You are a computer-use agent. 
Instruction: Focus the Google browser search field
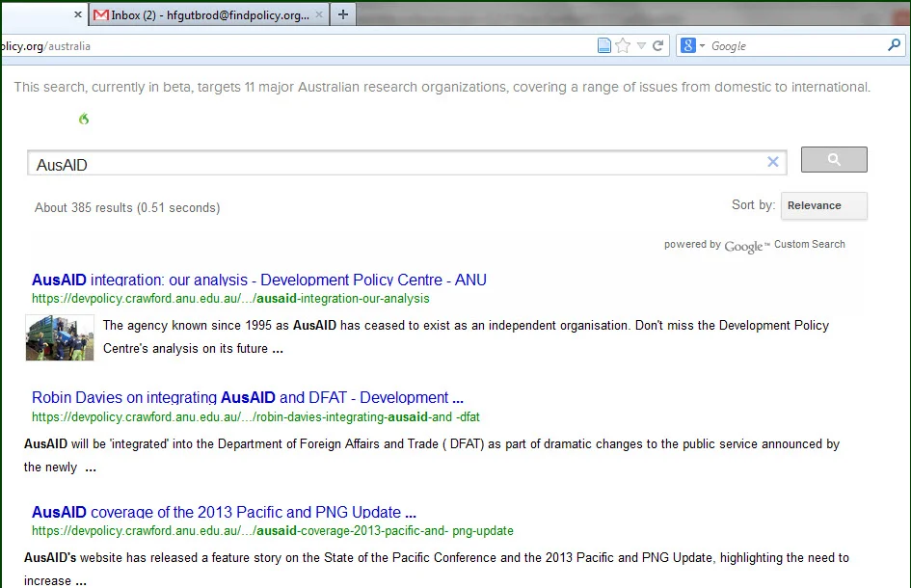pos(796,46)
